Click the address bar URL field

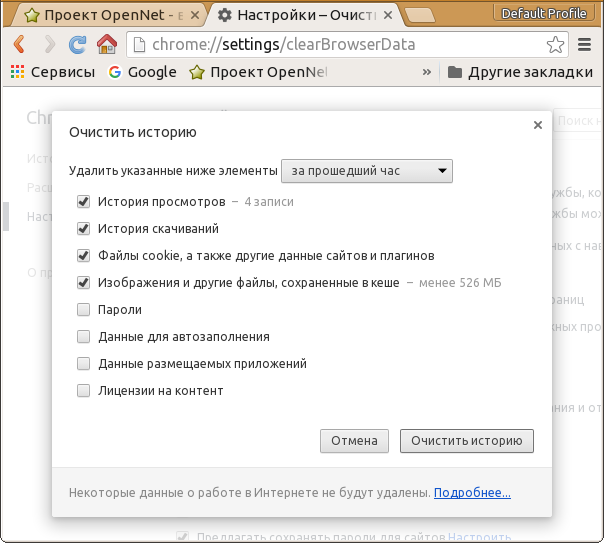point(340,45)
